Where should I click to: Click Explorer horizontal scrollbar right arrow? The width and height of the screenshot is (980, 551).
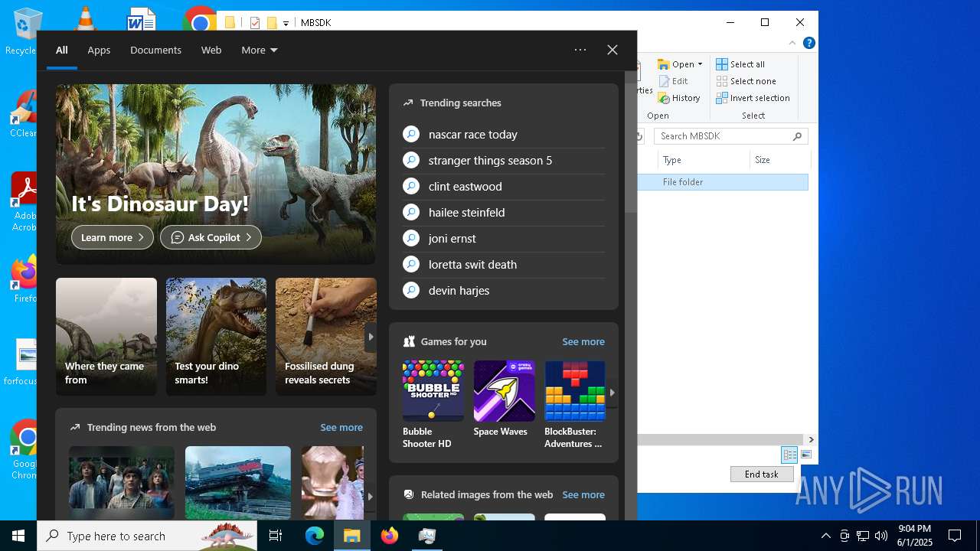[x=811, y=440]
